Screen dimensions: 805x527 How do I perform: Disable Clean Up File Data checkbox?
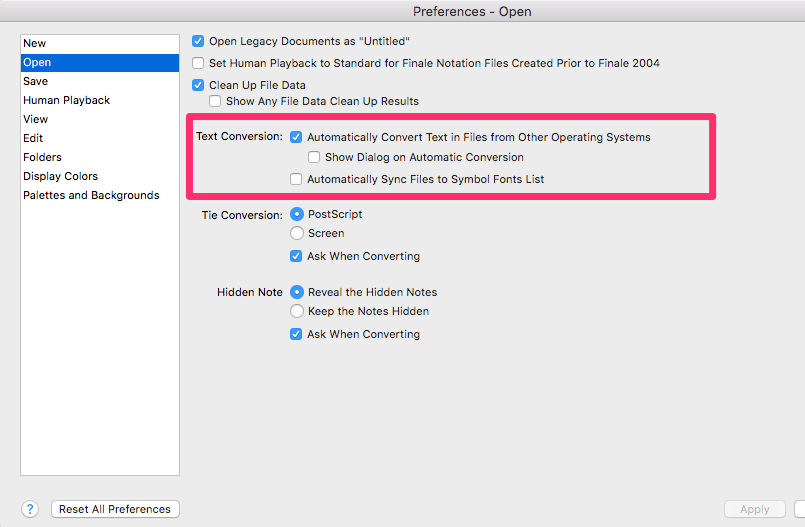(198, 86)
